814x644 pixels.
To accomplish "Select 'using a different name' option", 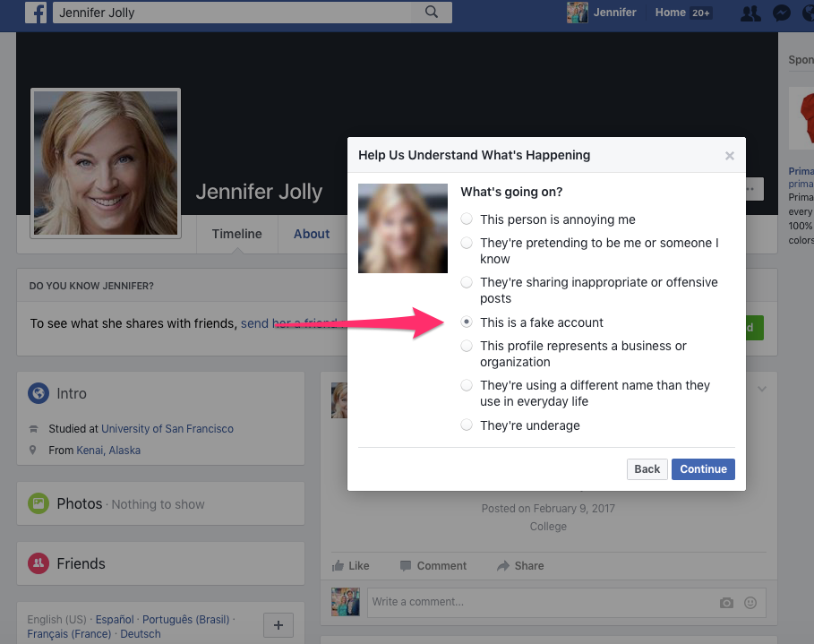I will pos(467,385).
